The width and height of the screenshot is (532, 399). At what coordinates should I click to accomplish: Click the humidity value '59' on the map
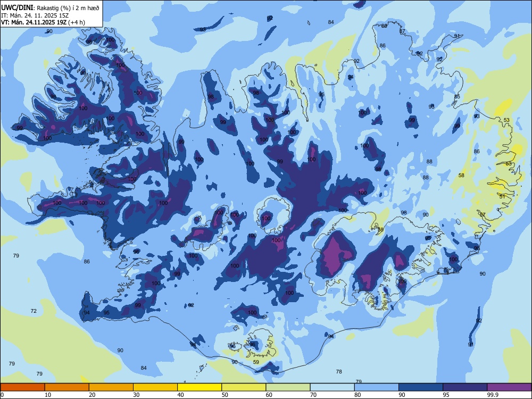256,362
